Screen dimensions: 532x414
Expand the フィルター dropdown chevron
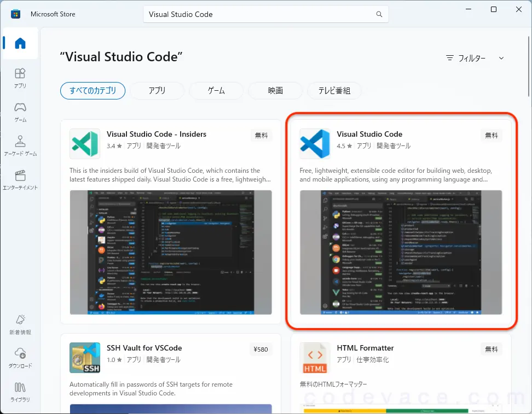pyautogui.click(x=501, y=58)
